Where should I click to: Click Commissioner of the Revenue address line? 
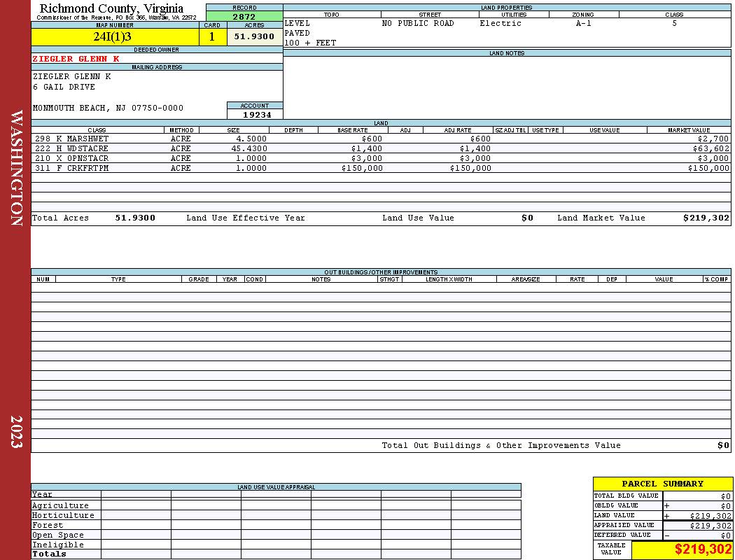[x=117, y=17]
